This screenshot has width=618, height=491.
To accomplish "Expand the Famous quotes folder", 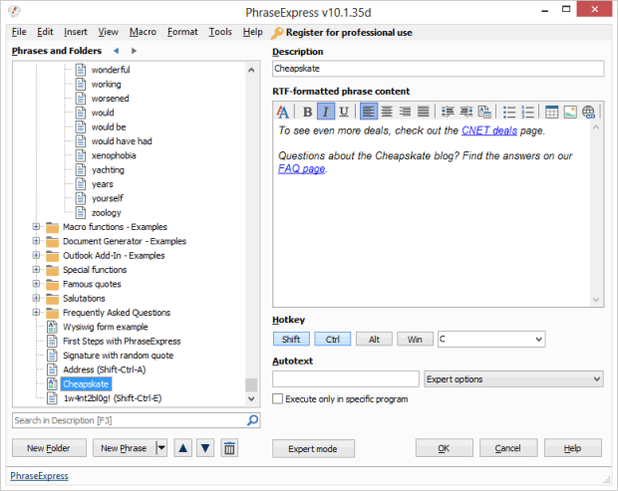I will 36,284.
